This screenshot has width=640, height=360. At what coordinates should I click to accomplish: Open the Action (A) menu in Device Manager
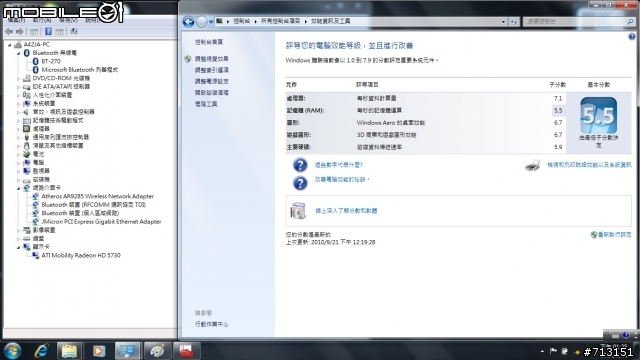pyautogui.click(x=42, y=20)
